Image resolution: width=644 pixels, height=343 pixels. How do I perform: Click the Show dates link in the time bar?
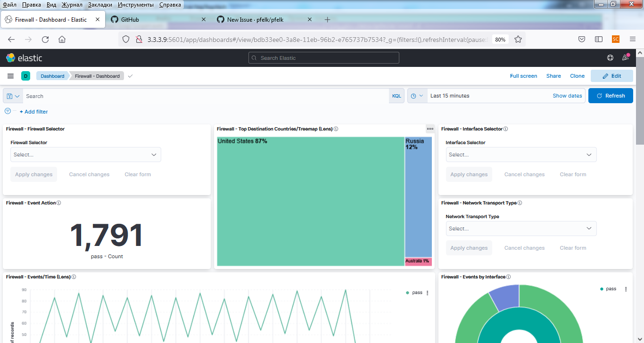567,96
